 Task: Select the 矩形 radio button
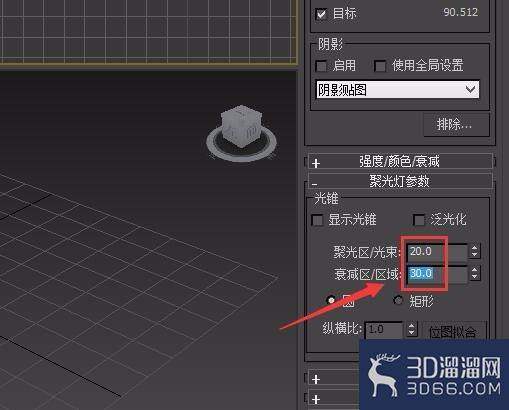(x=398, y=300)
